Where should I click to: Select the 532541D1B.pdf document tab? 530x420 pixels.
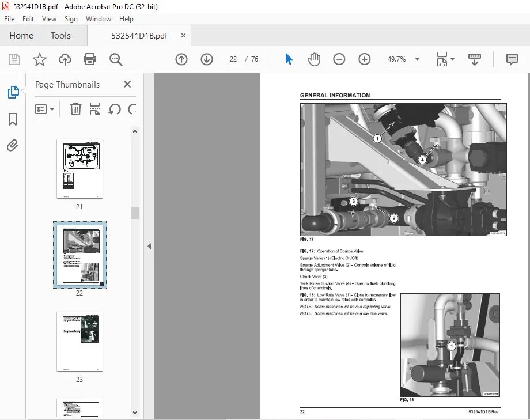point(139,36)
